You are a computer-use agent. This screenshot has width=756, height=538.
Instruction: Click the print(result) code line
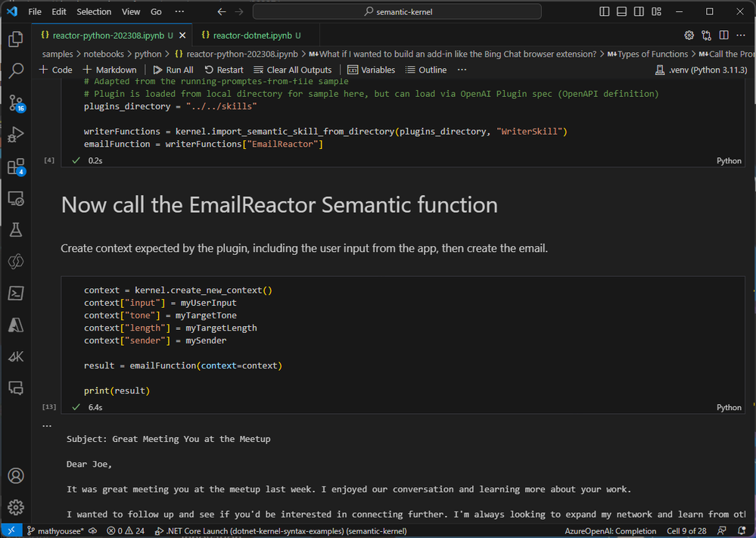pos(117,390)
